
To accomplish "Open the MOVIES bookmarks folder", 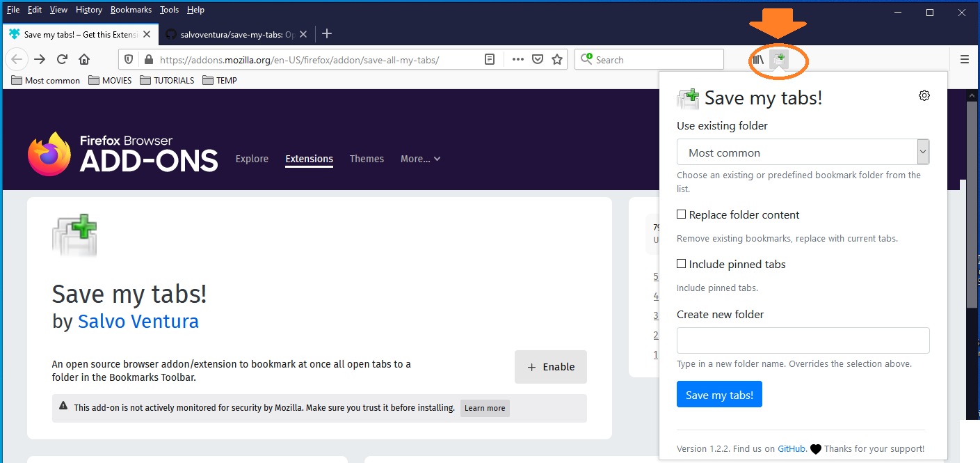I will click(x=110, y=80).
